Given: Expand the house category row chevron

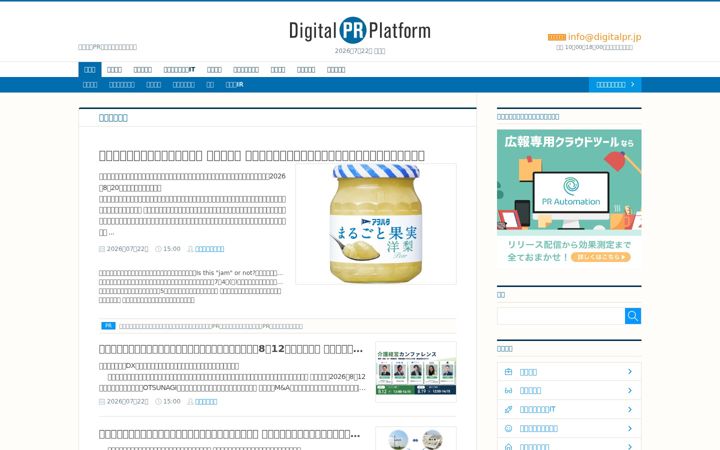Looking at the screenshot, I should pyautogui.click(x=630, y=446).
